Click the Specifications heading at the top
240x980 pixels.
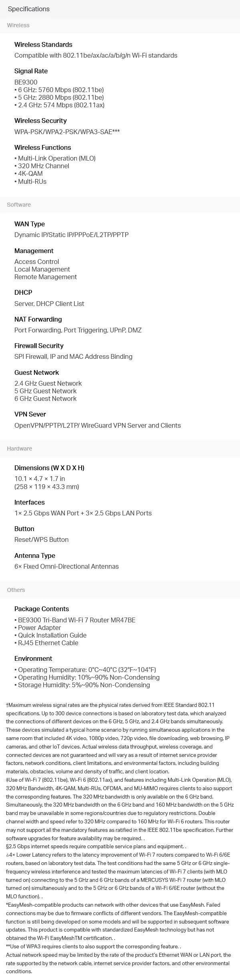point(29,9)
